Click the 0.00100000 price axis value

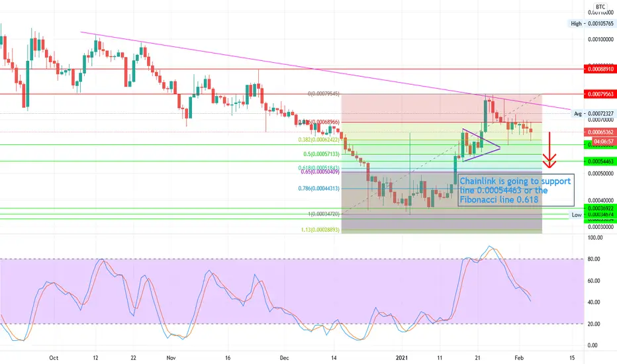[x=600, y=39]
